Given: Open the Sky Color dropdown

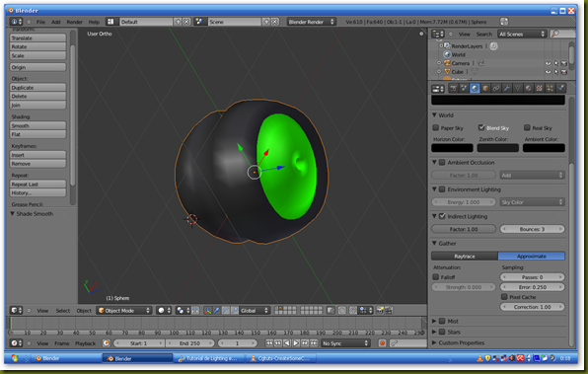Looking at the screenshot, I should coord(532,202).
